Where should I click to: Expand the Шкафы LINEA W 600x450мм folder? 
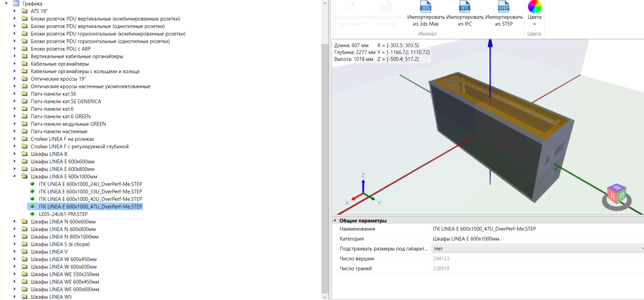(x=14, y=259)
